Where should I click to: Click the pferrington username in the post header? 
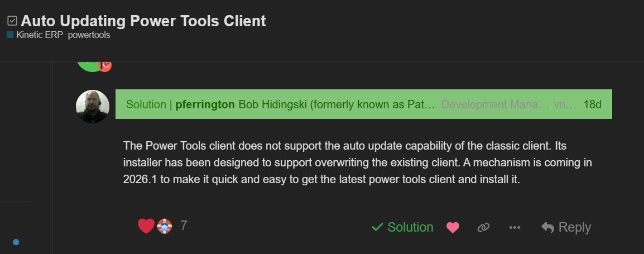pyautogui.click(x=205, y=104)
